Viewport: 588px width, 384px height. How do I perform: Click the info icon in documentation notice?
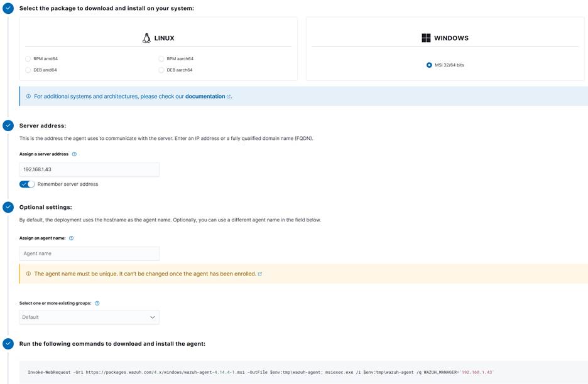coord(28,97)
